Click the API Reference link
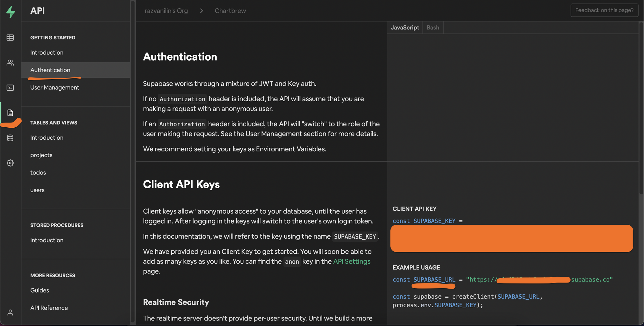644x326 pixels. 49,308
